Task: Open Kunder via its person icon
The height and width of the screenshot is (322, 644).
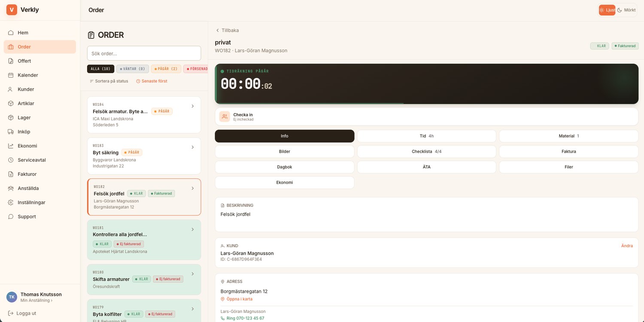Action: point(11,89)
